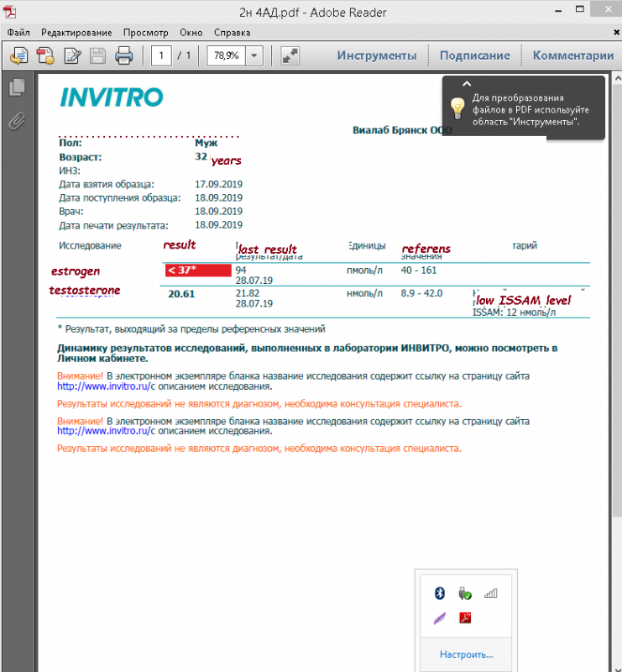Click the Adobe Reader tray icon

coord(465,617)
